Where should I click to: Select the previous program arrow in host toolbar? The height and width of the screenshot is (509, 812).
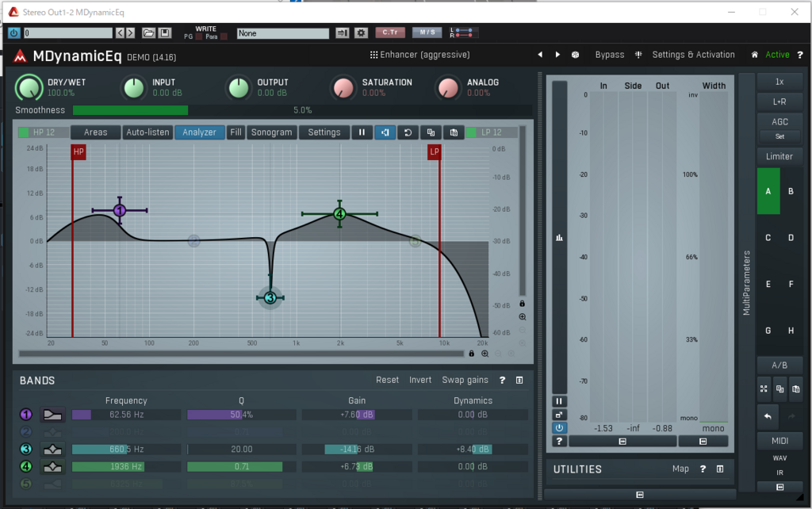pyautogui.click(x=121, y=33)
